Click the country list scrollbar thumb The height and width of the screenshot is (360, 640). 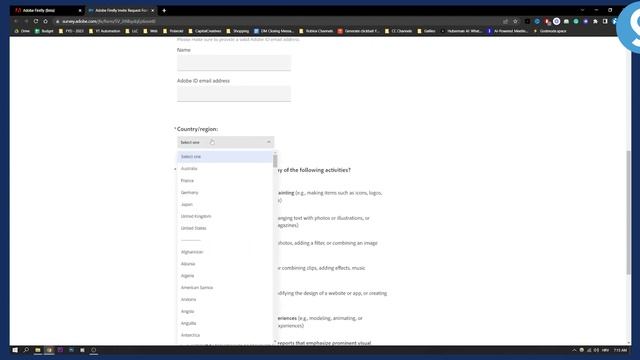[275, 161]
